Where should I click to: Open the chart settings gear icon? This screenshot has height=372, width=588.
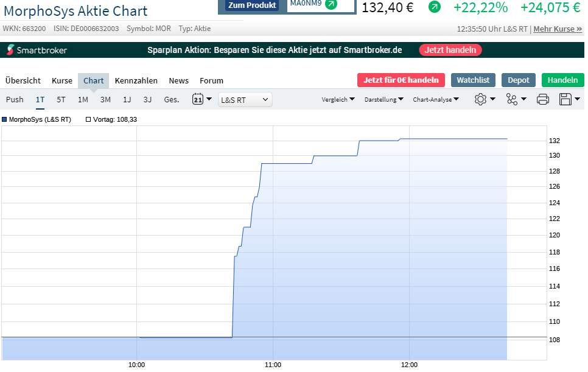(480, 99)
